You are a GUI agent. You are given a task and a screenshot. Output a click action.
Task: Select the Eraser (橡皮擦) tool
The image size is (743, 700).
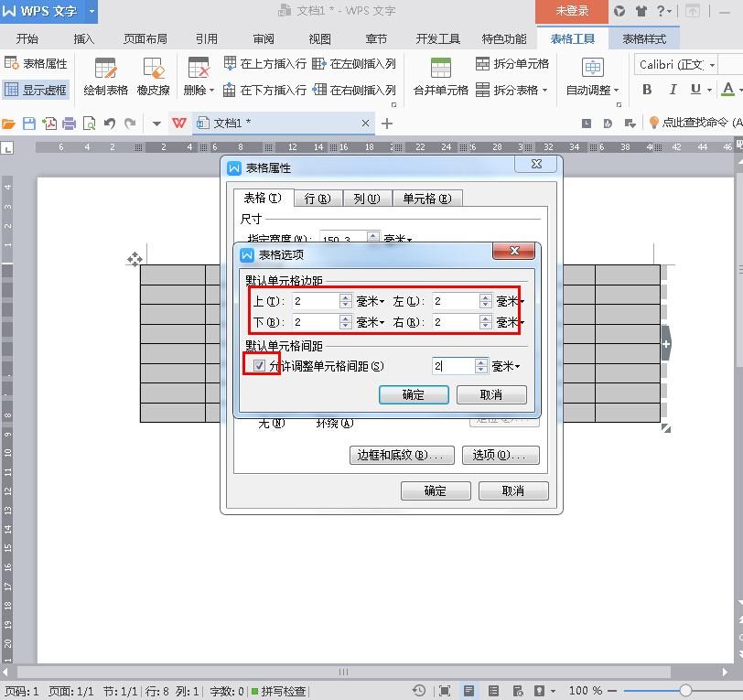pyautogui.click(x=153, y=77)
